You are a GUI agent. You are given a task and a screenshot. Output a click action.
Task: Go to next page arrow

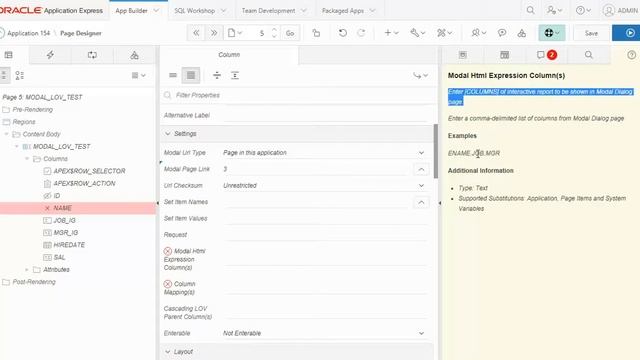(x=213, y=33)
